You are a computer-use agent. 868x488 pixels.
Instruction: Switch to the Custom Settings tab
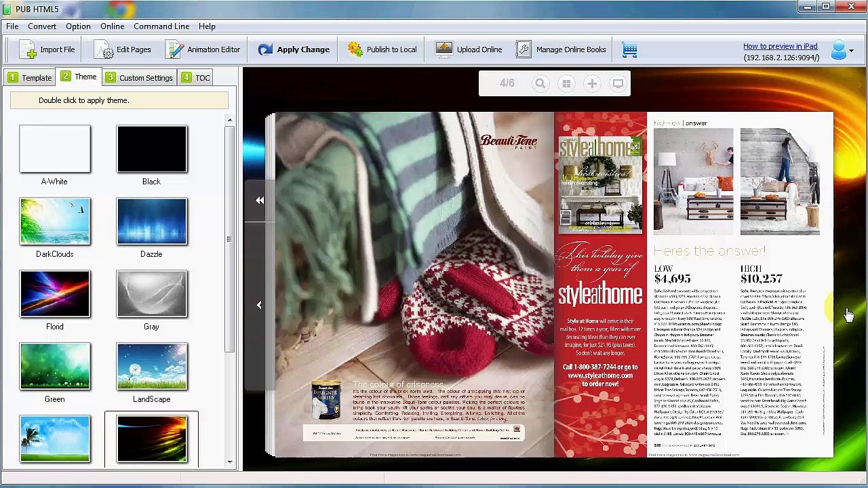pos(139,77)
